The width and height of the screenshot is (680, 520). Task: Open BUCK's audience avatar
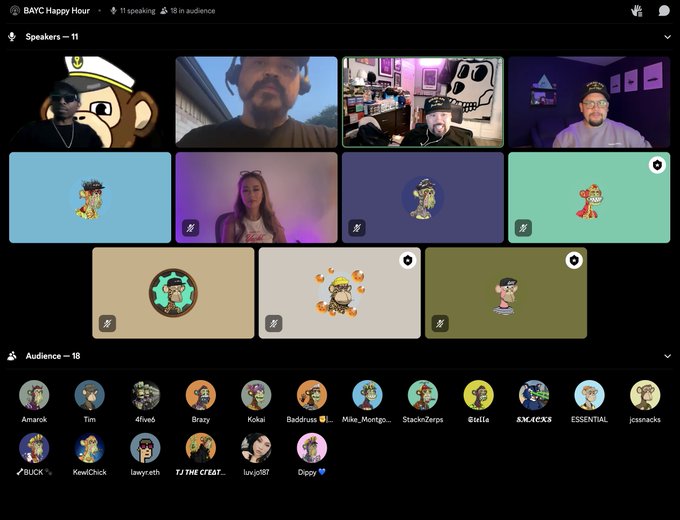34,448
